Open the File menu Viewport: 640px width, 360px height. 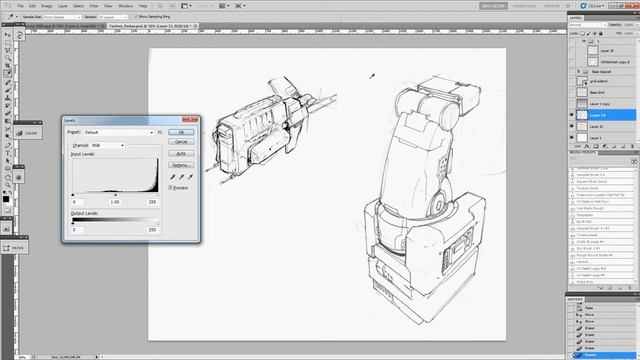click(x=20, y=6)
